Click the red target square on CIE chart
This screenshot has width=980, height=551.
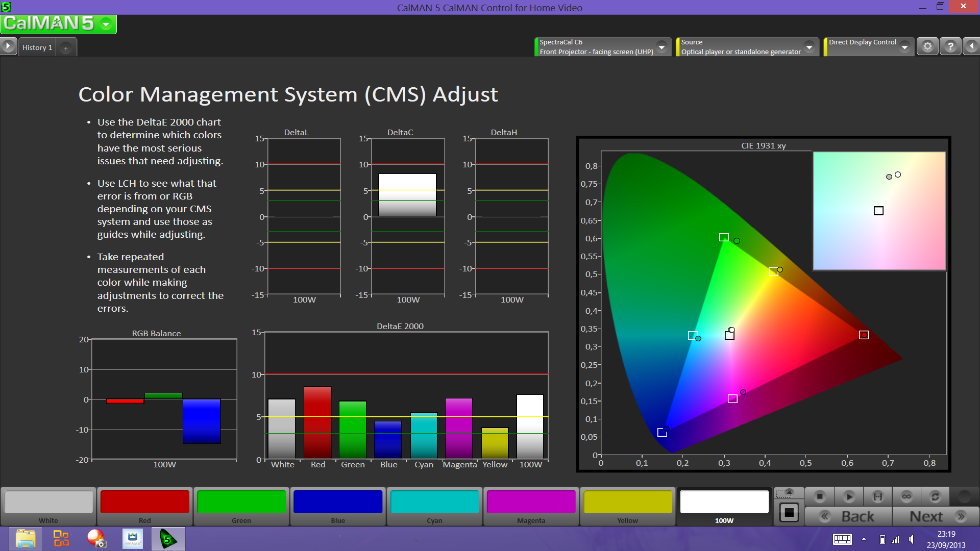click(864, 335)
